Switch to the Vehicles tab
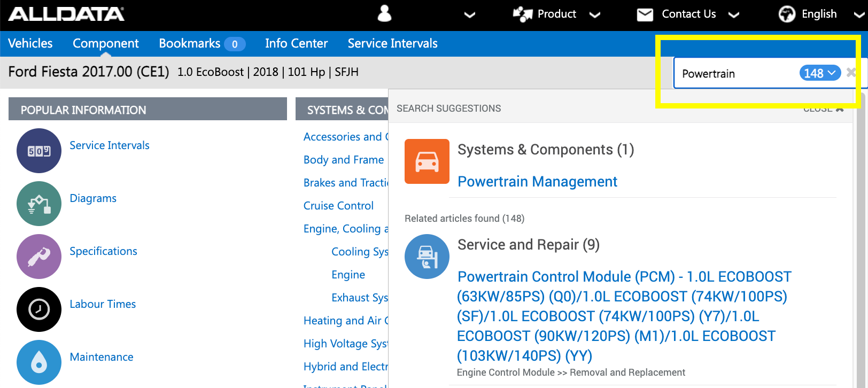Viewport: 868px width, 388px height. click(x=30, y=43)
